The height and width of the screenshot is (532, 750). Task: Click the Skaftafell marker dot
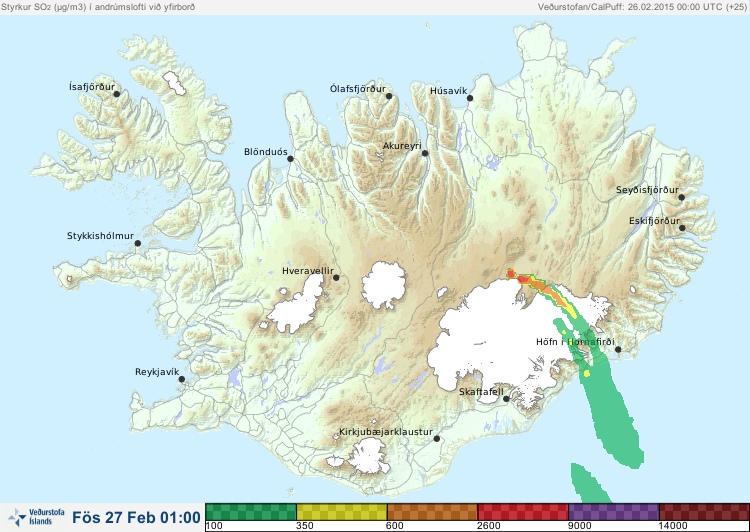(x=506, y=399)
